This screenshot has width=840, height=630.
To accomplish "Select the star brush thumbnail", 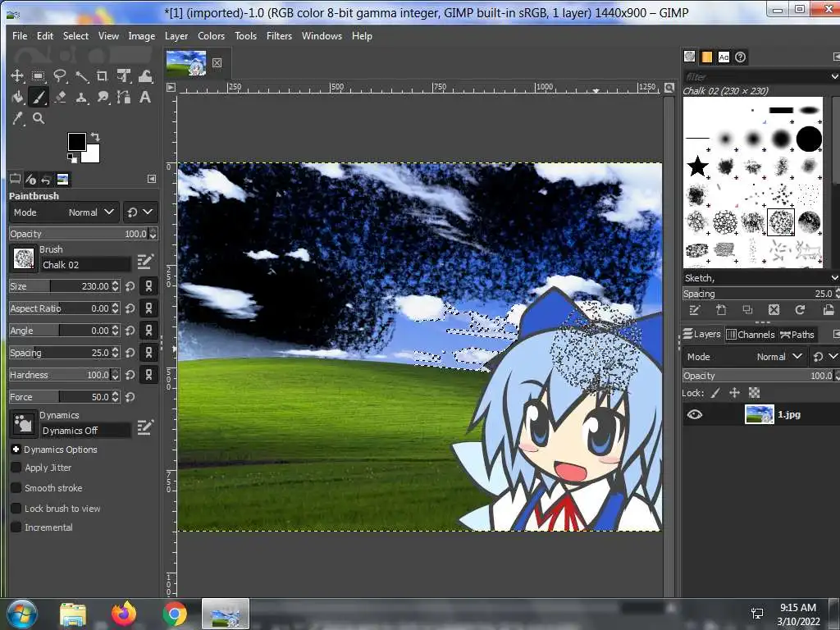I will tap(697, 167).
